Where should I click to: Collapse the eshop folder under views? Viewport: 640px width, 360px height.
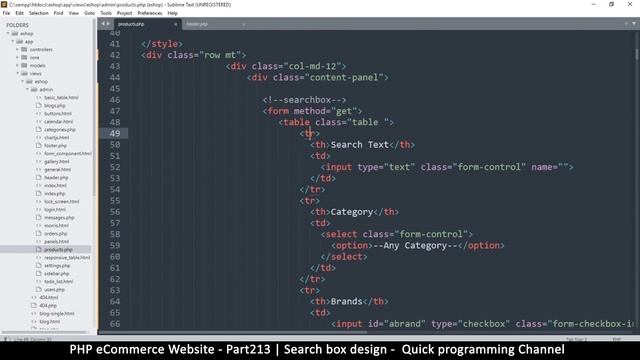pos(22,82)
